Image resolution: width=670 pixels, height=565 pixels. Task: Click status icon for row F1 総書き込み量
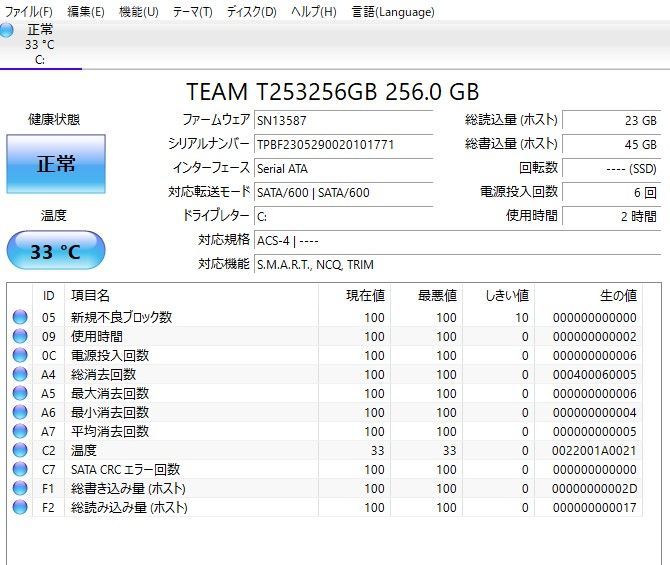click(20, 488)
